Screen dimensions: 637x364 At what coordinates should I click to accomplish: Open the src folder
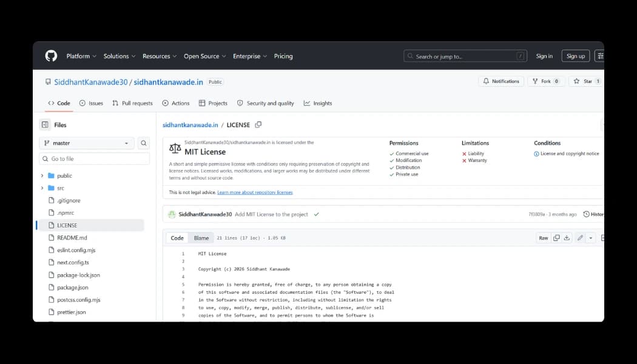[60, 188]
